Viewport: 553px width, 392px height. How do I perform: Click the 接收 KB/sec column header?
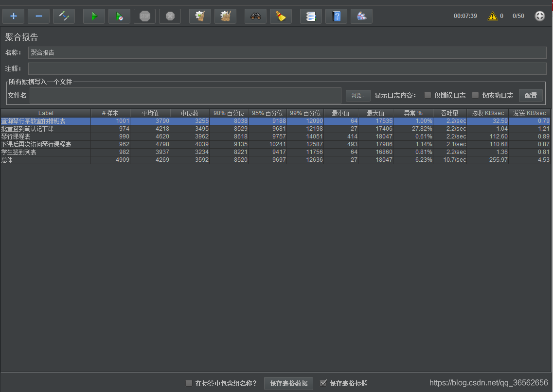(488, 113)
